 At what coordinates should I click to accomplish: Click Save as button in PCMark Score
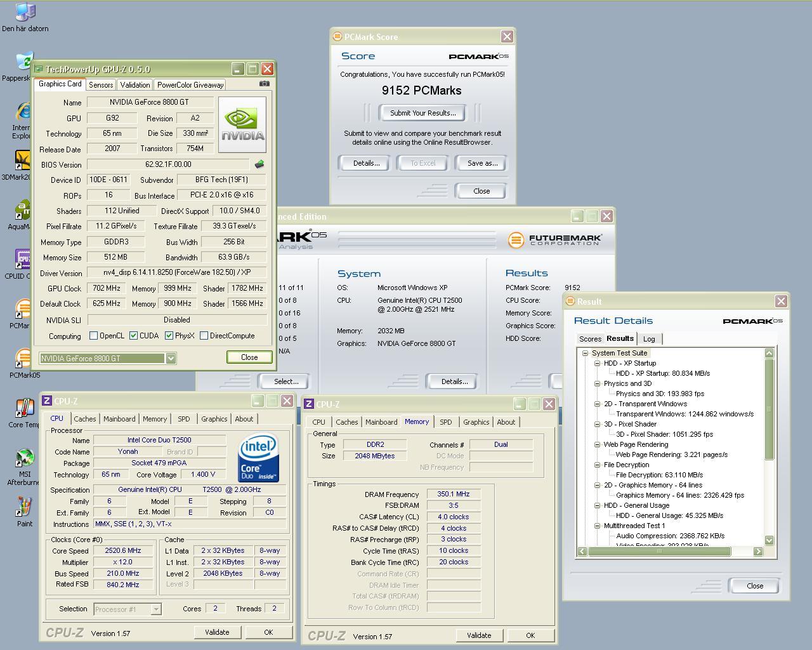(x=482, y=163)
